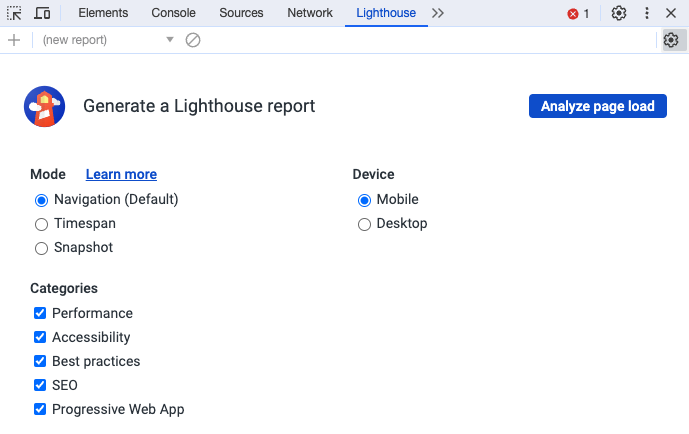
Task: Open the DevTools three-dot customize menu
Action: tap(647, 13)
